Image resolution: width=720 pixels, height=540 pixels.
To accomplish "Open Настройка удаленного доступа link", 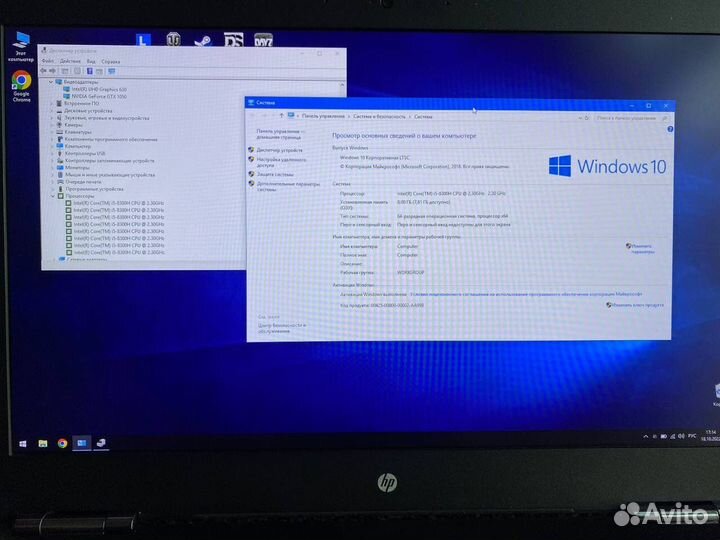I will click(x=281, y=162).
